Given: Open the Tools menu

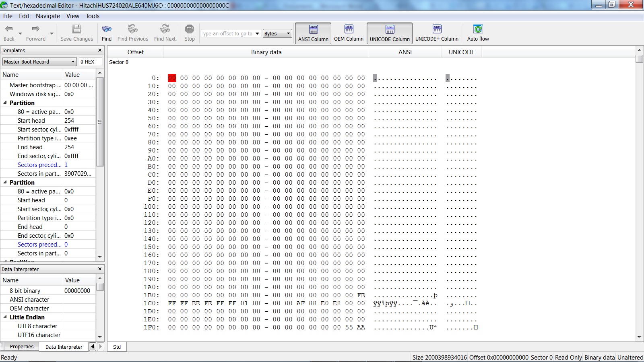Looking at the screenshot, I should pos(93,16).
